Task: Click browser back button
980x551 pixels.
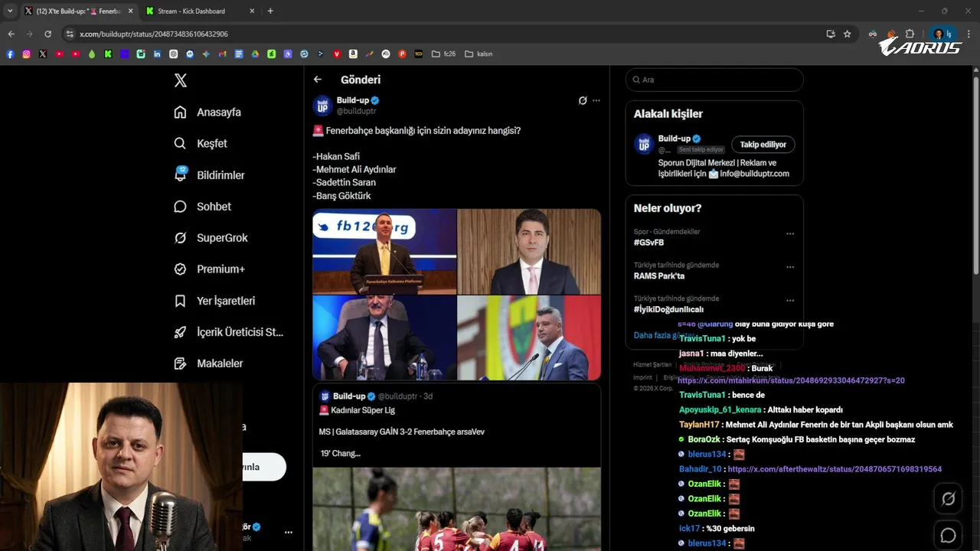Action: 11,34
